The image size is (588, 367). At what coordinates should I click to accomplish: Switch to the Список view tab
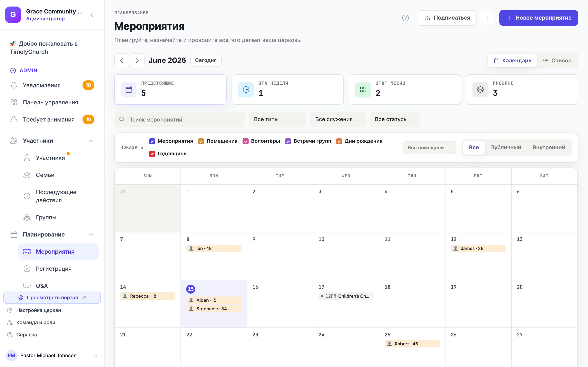point(557,61)
